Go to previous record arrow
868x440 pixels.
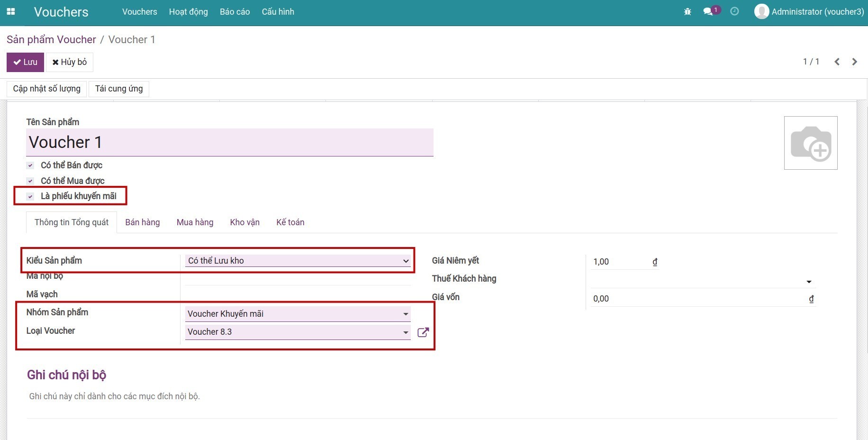(x=837, y=62)
